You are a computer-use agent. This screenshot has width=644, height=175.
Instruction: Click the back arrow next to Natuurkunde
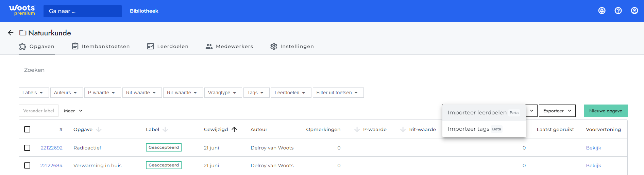coord(11,33)
